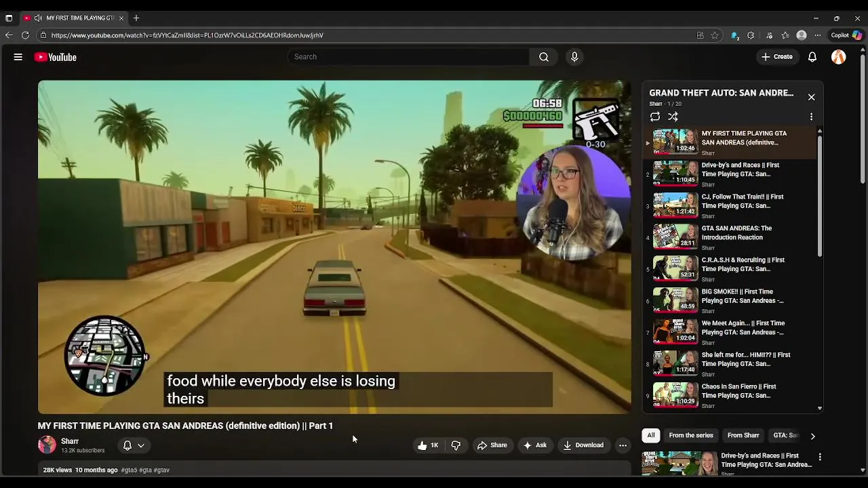Mute the tab via speaker icon
The width and height of the screenshot is (868, 488).
tap(38, 18)
